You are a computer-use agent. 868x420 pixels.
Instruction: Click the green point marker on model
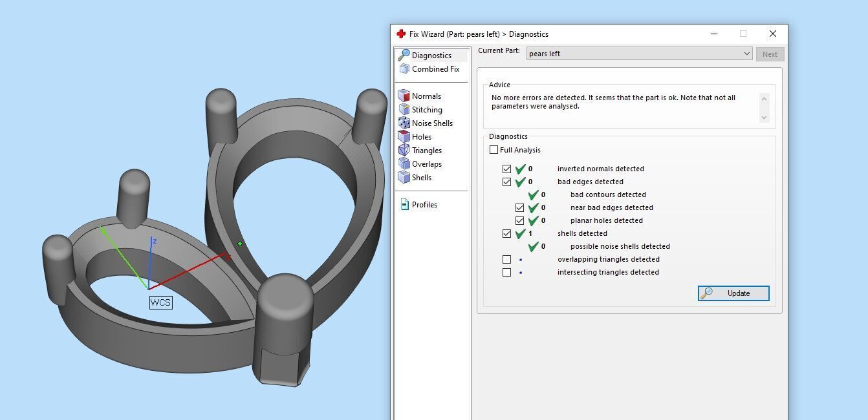(x=240, y=244)
